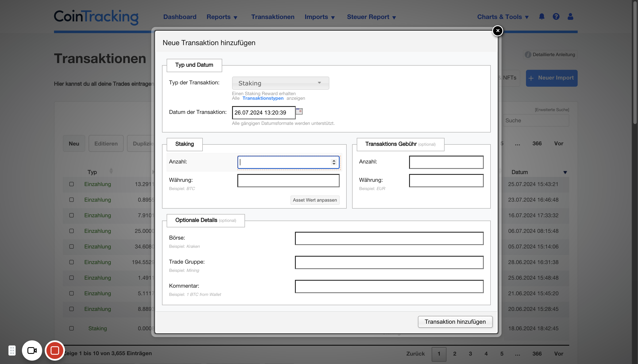This screenshot has width=638, height=364.
Task: Click date 18.06.2024 18:42:45 cell
Action: click(533, 329)
